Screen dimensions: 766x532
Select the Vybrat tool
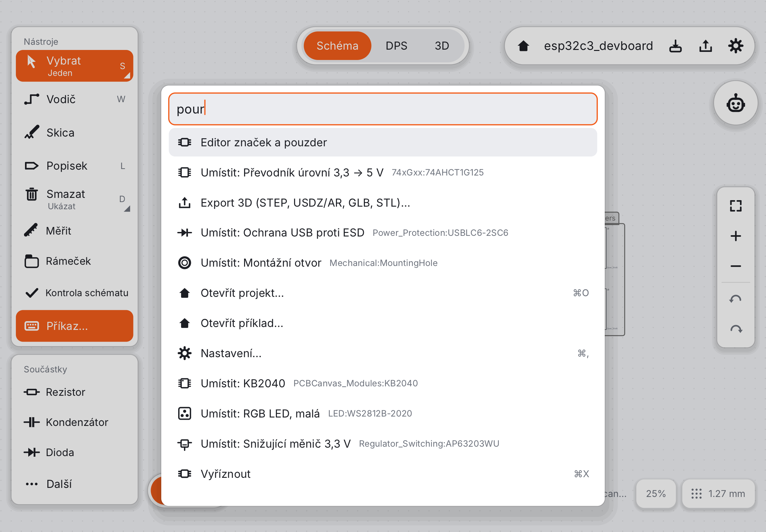tap(74, 66)
